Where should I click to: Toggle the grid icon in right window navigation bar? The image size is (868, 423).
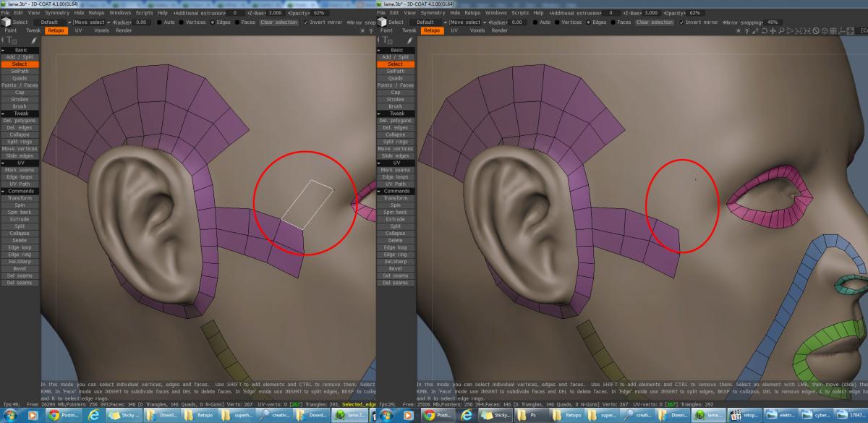click(x=833, y=31)
